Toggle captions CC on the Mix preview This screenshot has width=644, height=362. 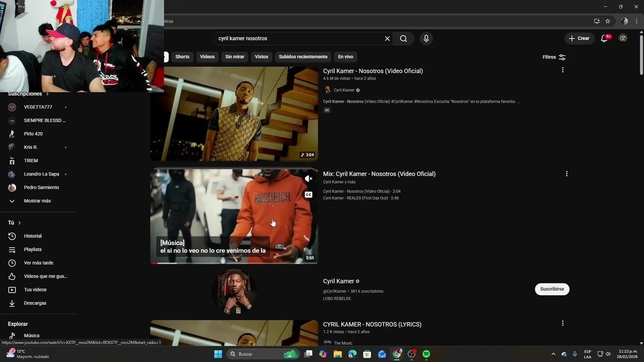(308, 195)
